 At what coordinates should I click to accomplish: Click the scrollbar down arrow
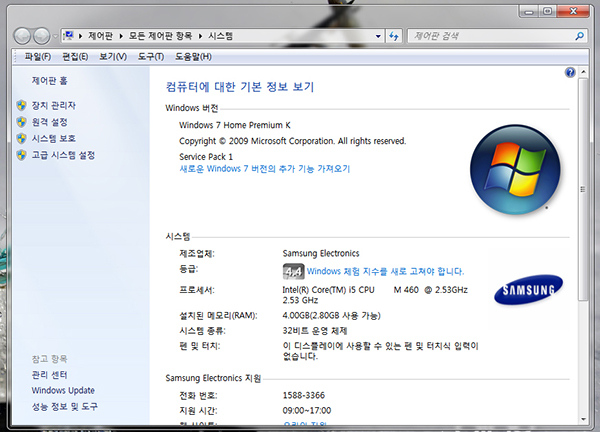583,419
